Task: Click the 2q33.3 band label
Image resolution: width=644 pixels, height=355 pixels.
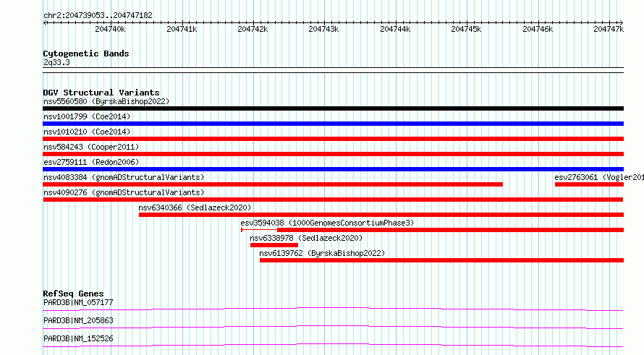Action: [56, 62]
